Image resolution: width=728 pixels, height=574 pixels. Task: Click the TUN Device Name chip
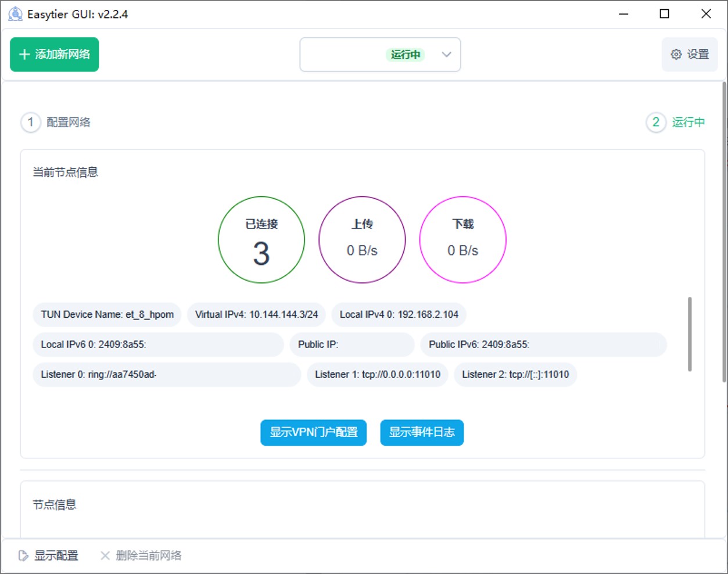pos(107,315)
